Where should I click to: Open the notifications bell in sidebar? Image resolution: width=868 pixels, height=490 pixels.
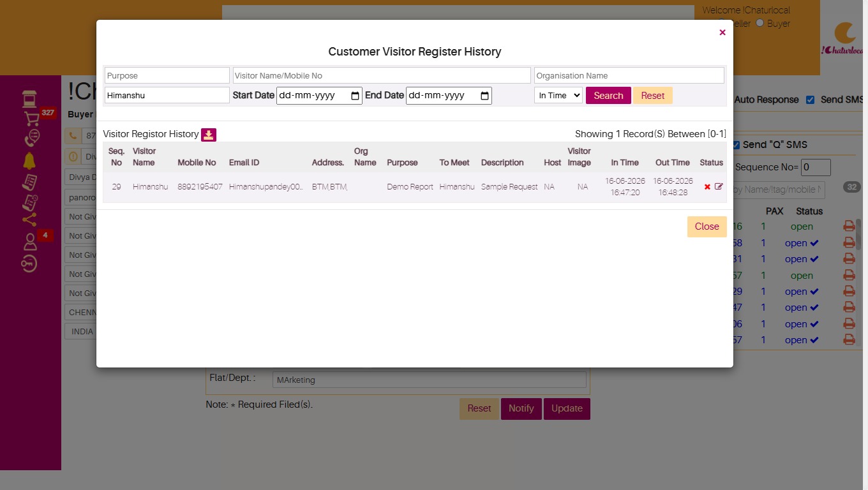coord(29,161)
